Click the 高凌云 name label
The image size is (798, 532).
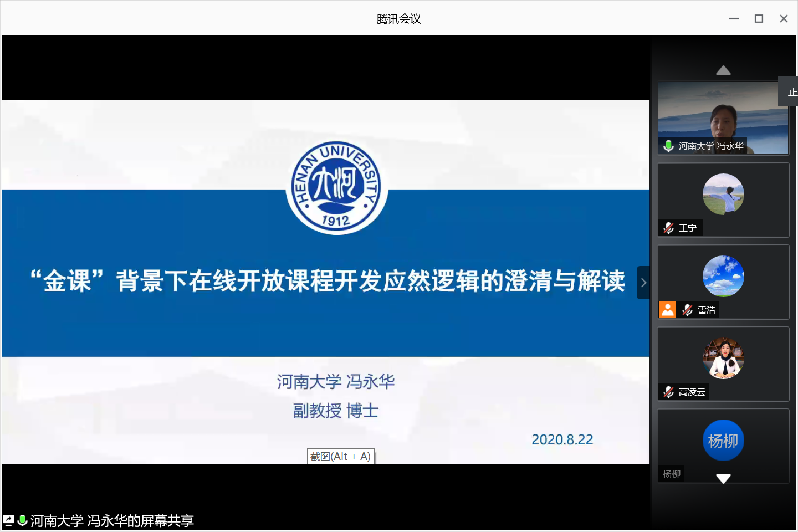tap(692, 392)
